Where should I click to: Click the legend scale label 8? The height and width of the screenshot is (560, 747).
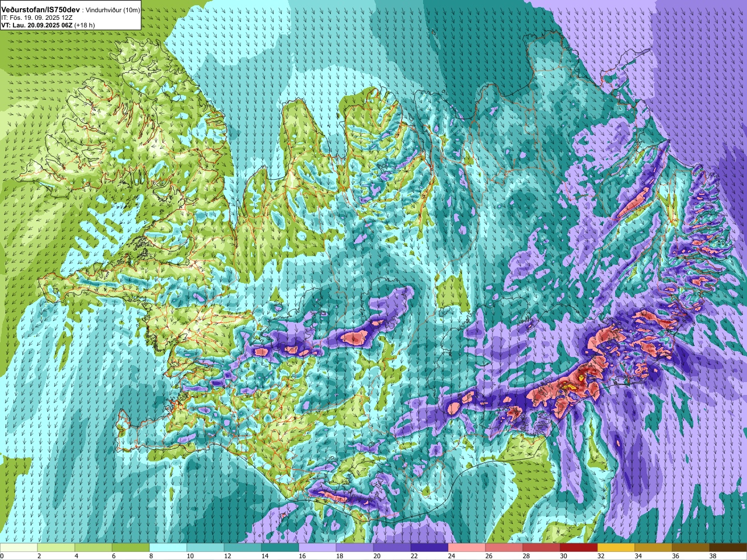[x=150, y=556]
